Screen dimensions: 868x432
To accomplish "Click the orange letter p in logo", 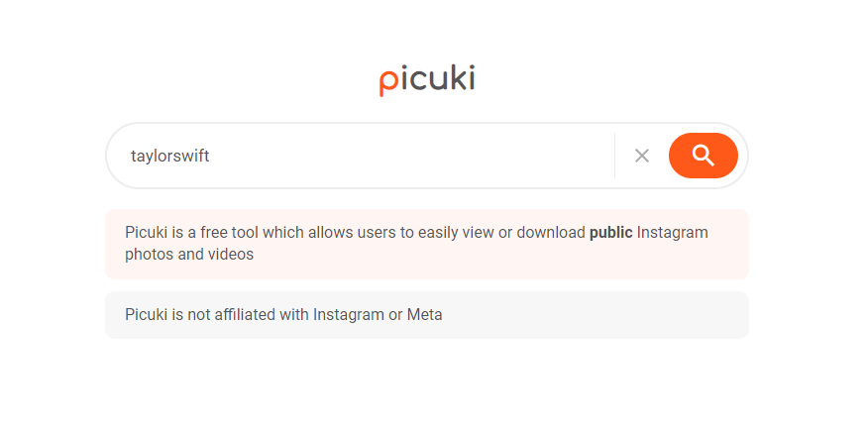I will tap(386, 82).
